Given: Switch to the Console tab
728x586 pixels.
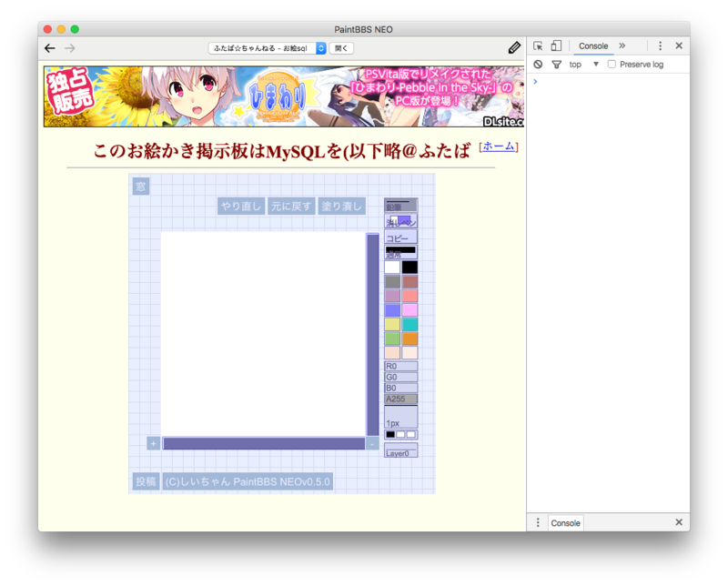Looking at the screenshot, I should [x=594, y=45].
